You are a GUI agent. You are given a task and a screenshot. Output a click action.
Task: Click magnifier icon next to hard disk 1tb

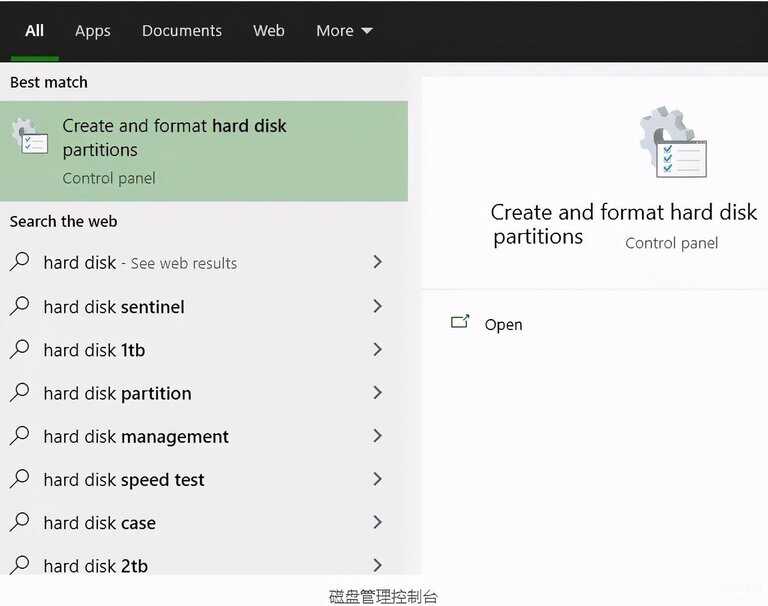pyautogui.click(x=20, y=349)
